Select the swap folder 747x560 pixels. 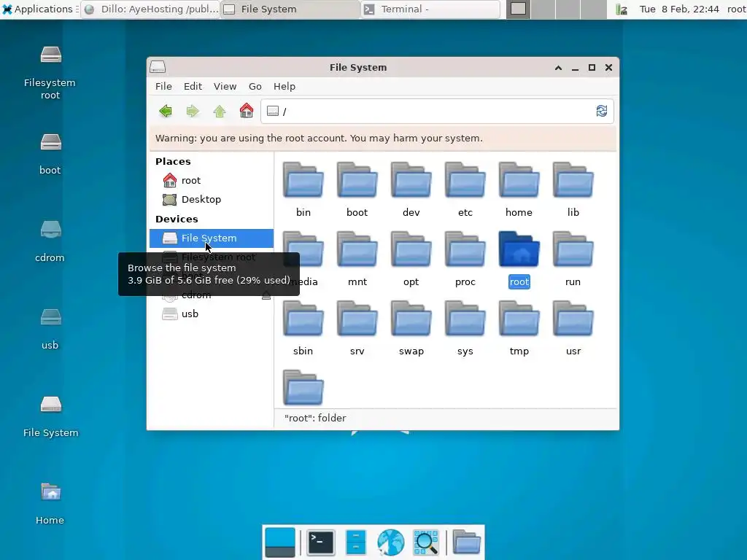411,329
